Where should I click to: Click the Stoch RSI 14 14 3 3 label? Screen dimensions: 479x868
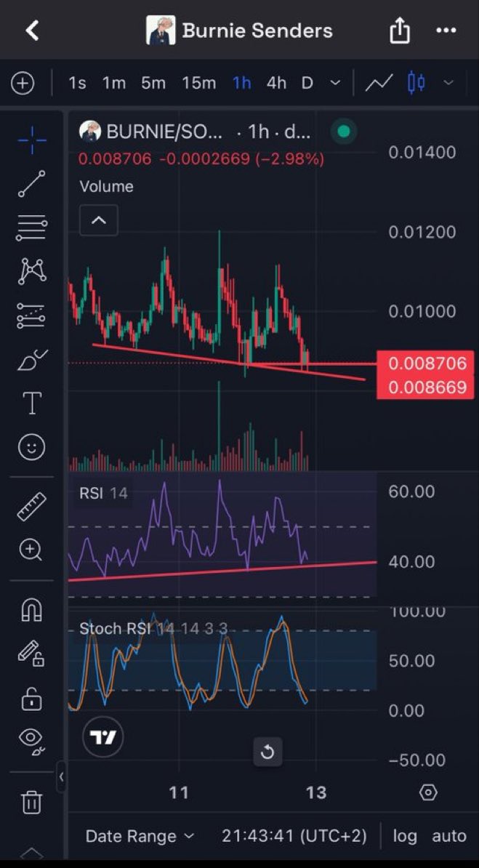[153, 628]
